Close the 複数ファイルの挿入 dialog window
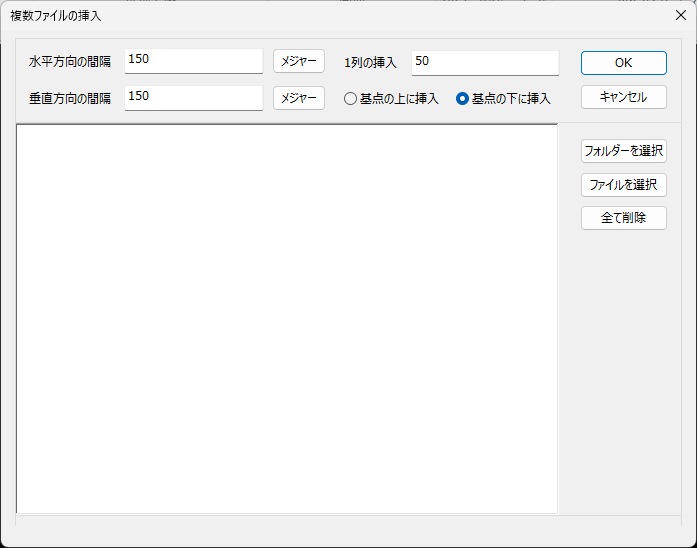 [x=680, y=16]
